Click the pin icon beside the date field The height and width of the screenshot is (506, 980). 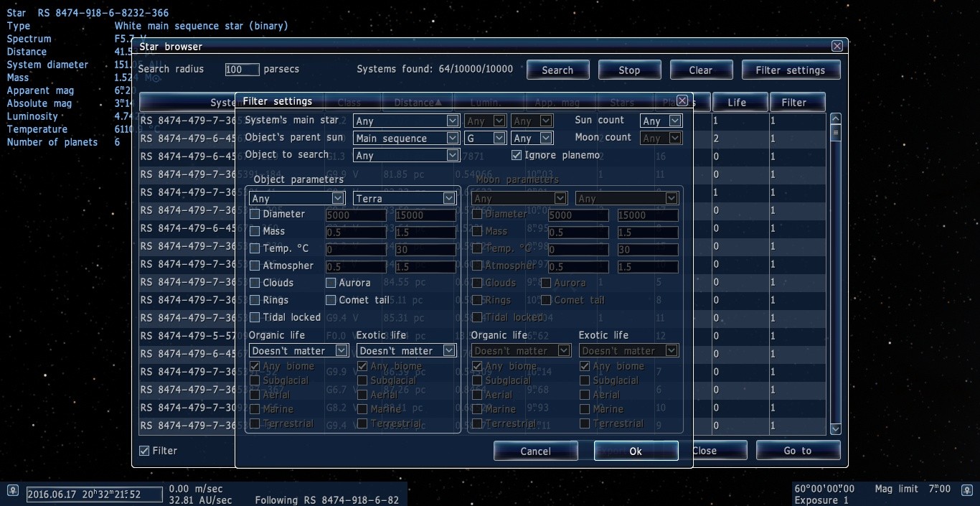12,491
